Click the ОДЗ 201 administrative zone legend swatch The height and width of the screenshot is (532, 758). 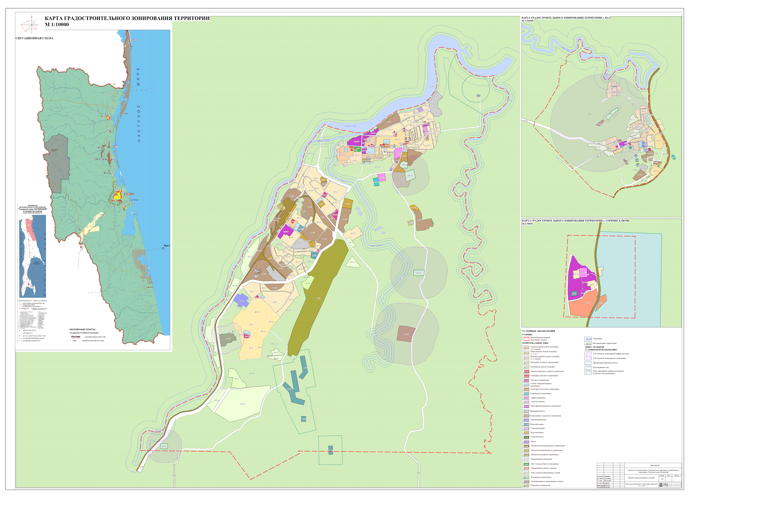click(526, 371)
